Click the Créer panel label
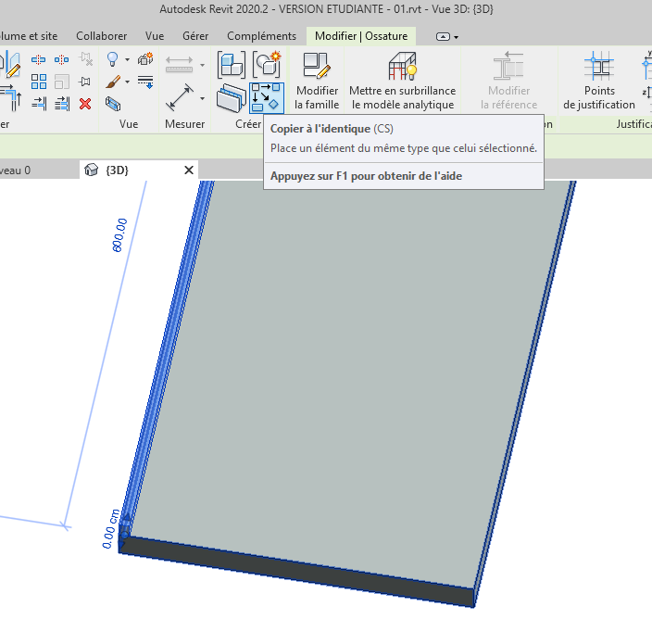The width and height of the screenshot is (652, 644). click(x=248, y=124)
